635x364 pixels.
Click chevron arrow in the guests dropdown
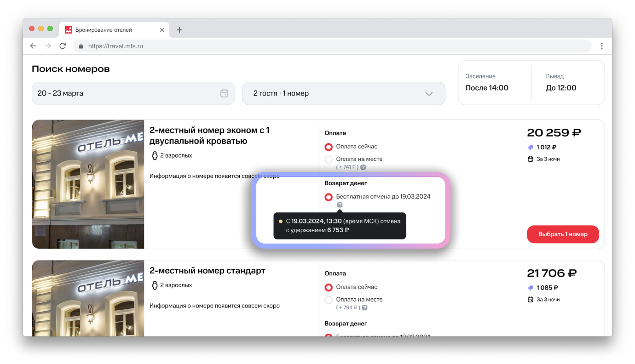click(x=429, y=94)
